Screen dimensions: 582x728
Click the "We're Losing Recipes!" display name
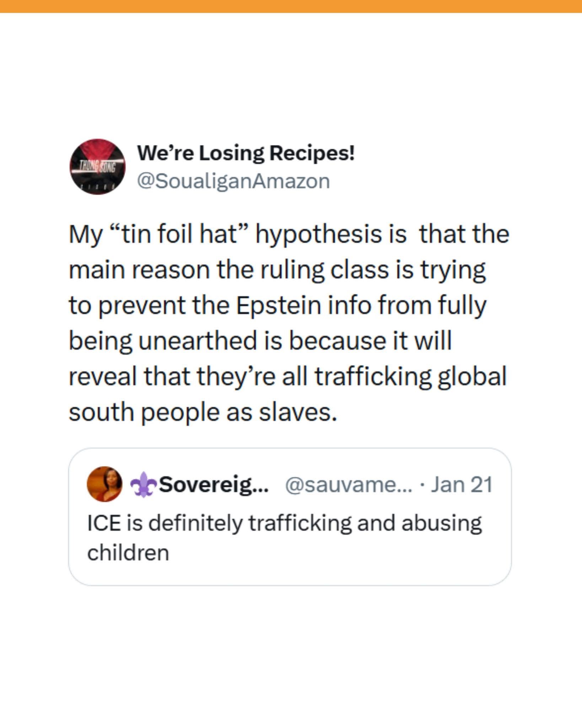[246, 153]
